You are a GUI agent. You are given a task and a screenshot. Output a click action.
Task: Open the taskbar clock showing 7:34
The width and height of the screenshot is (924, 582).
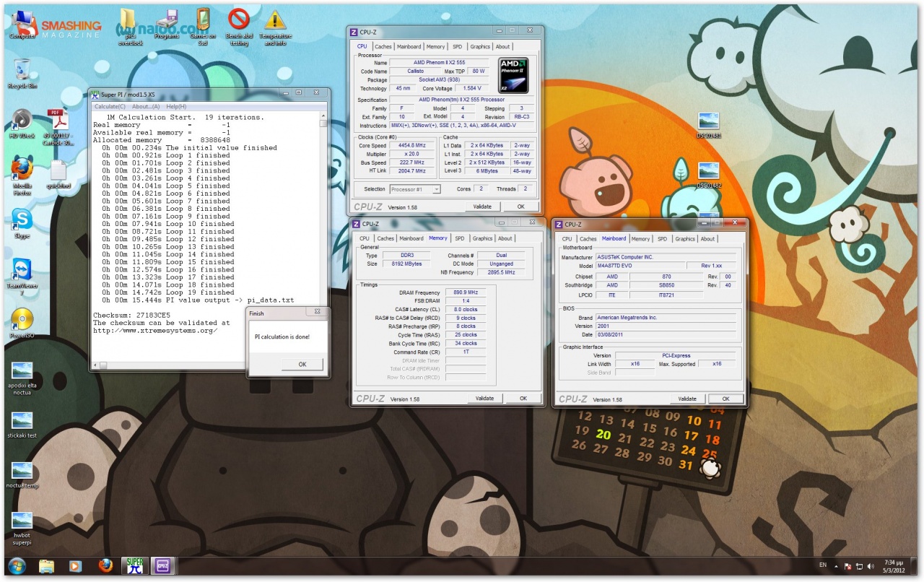pos(894,565)
